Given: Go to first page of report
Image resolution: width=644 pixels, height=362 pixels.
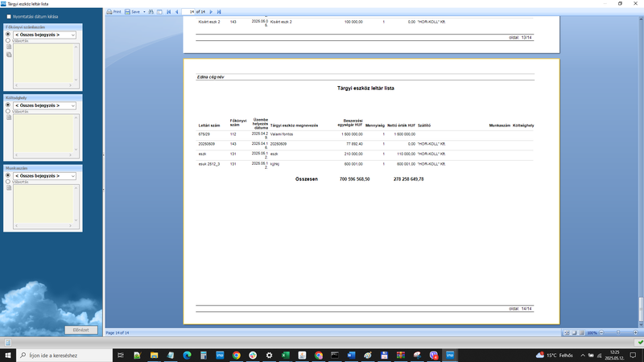Looking at the screenshot, I should 168,12.
